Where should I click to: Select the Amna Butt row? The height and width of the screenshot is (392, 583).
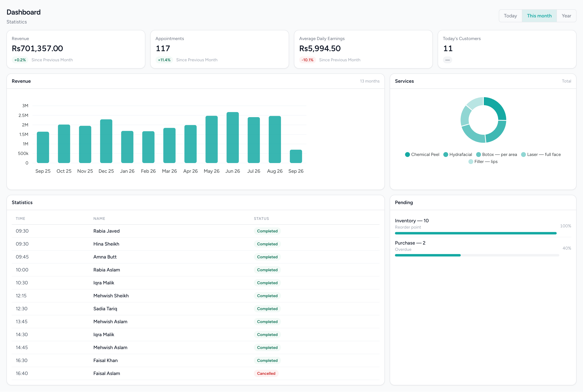(195, 257)
